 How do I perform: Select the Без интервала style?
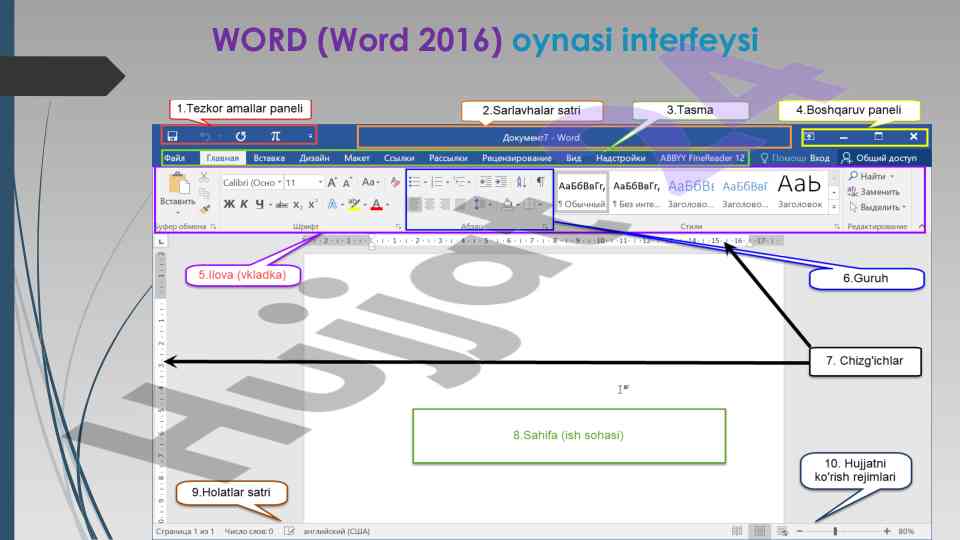[x=636, y=192]
